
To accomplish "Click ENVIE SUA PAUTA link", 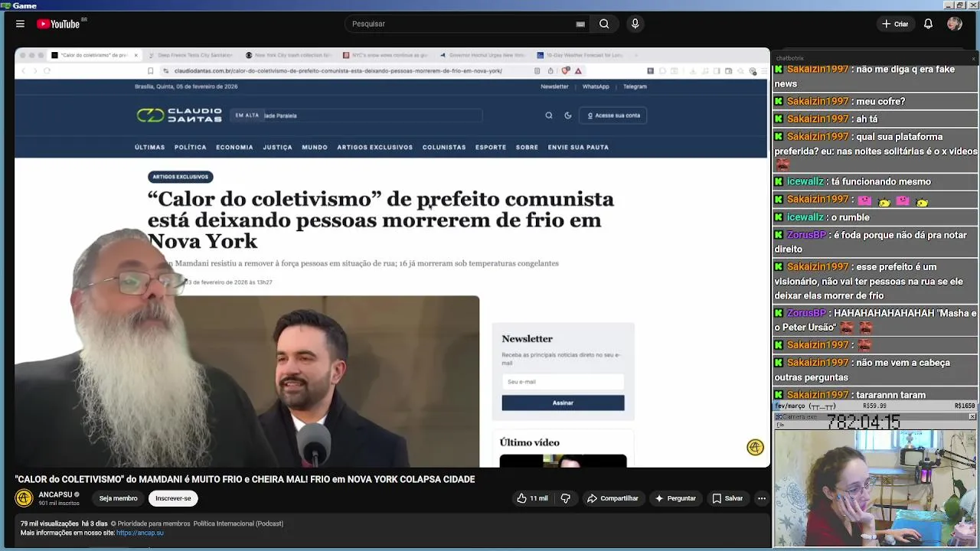I will coord(578,147).
